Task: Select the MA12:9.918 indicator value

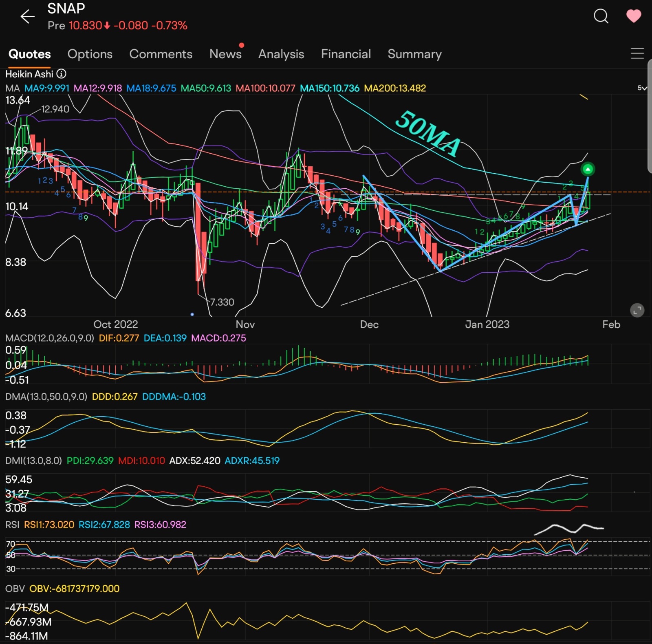Action: (x=98, y=88)
